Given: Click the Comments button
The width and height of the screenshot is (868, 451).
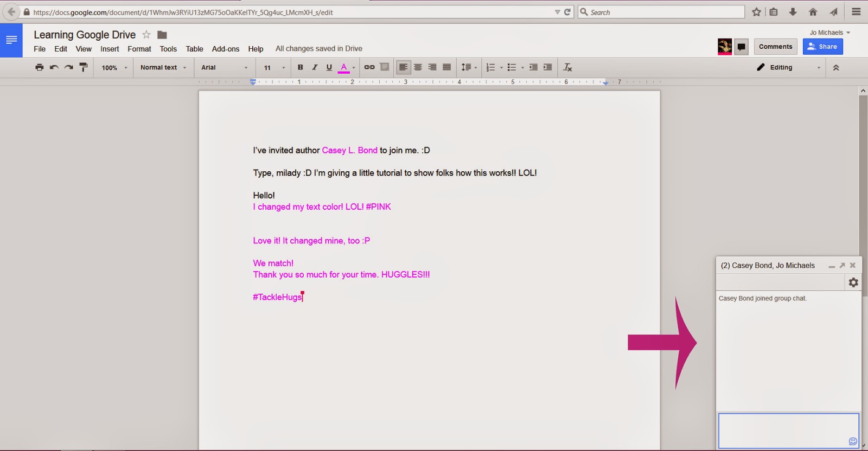Looking at the screenshot, I should [x=775, y=47].
